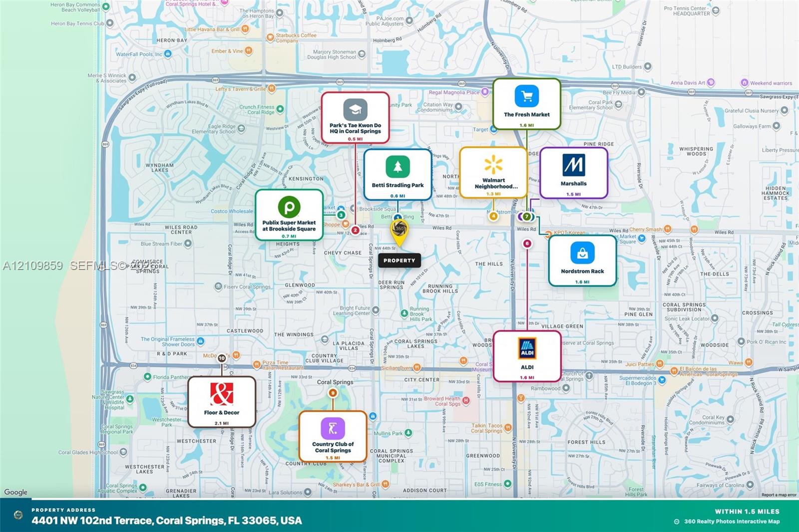Viewport: 799px width, 532px height.
Task: Click the Fiserv Coral Springs label
Action: (x=247, y=286)
